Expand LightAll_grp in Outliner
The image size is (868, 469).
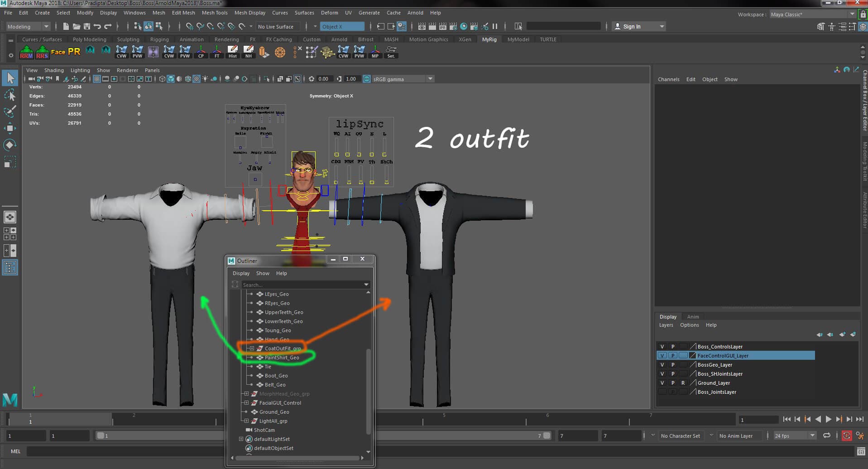[246, 421]
